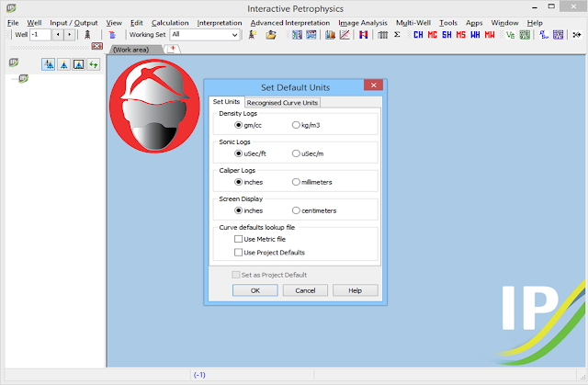Select the (Work area) tab
This screenshot has width=588, height=385.
(130, 50)
